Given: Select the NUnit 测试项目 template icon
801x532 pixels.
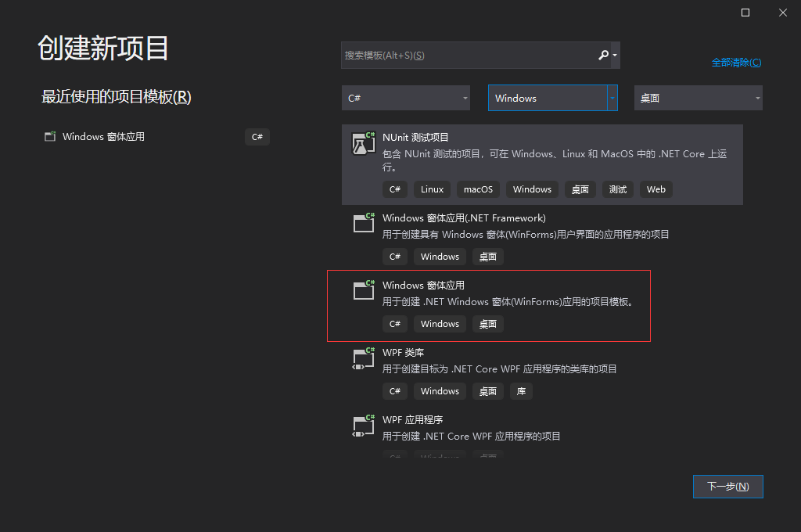Looking at the screenshot, I should (x=364, y=143).
